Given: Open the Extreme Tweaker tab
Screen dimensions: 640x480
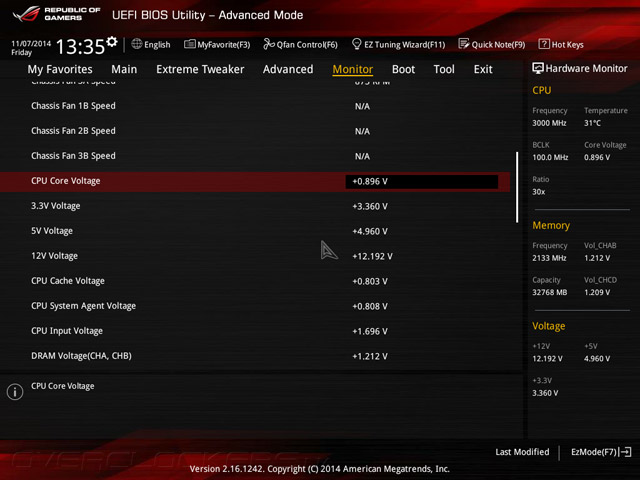Looking at the screenshot, I should click(x=200, y=69).
